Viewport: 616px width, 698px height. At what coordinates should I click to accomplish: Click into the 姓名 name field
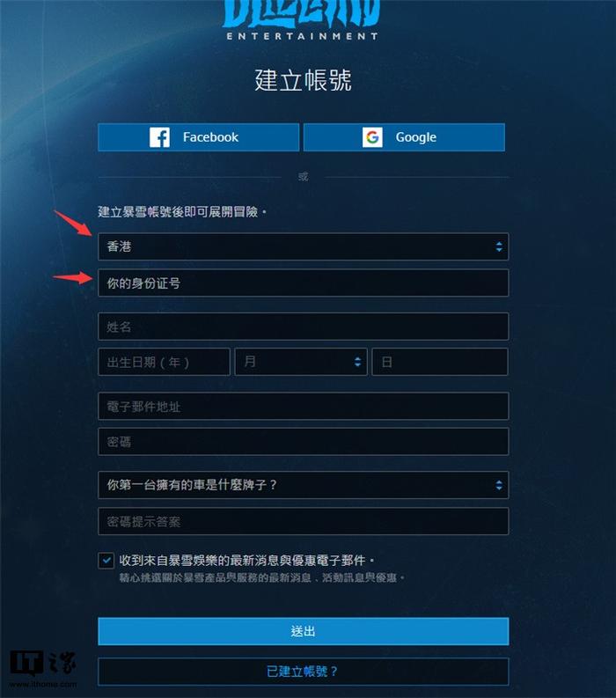(x=303, y=327)
